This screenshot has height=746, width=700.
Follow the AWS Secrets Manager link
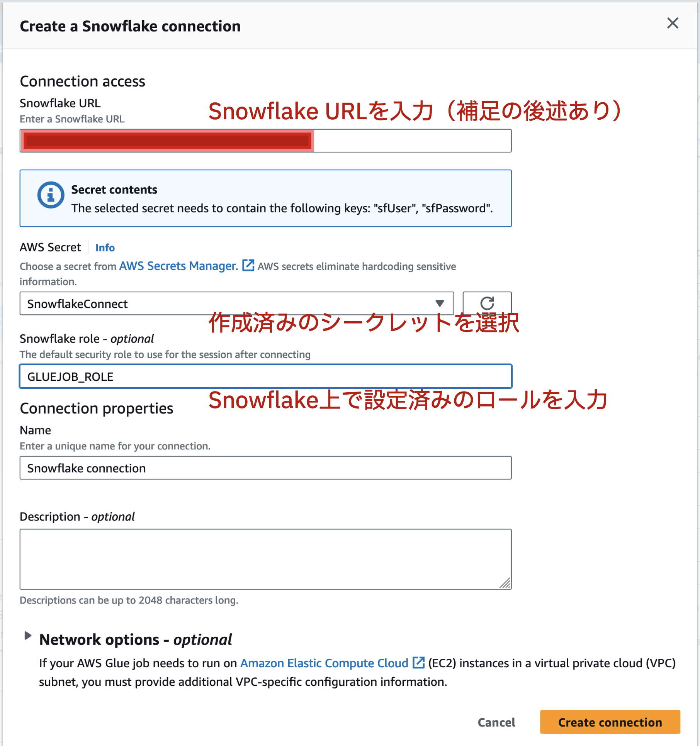(177, 266)
